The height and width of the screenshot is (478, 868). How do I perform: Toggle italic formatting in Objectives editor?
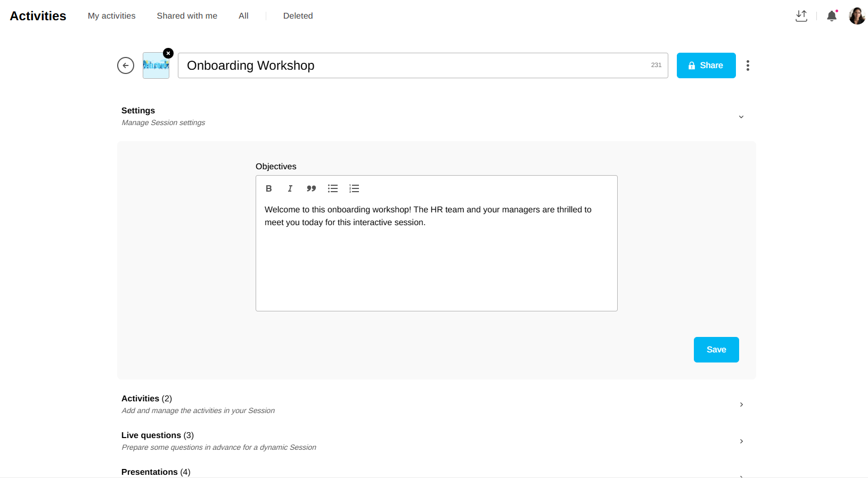[x=290, y=188]
